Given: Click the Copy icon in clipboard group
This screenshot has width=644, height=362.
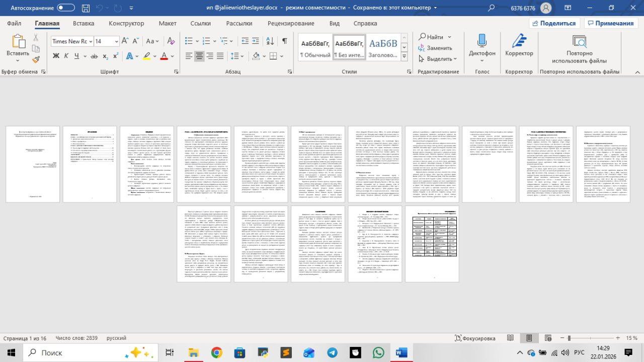Looking at the screenshot, I should point(36,48).
